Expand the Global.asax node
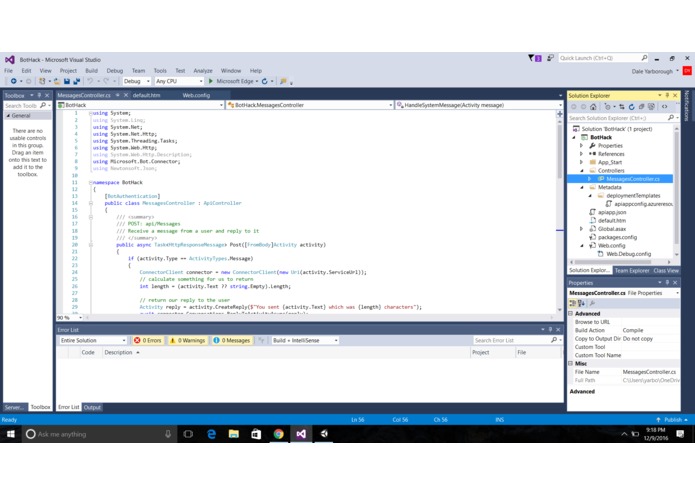This screenshot has height=494, width=695. 581,229
